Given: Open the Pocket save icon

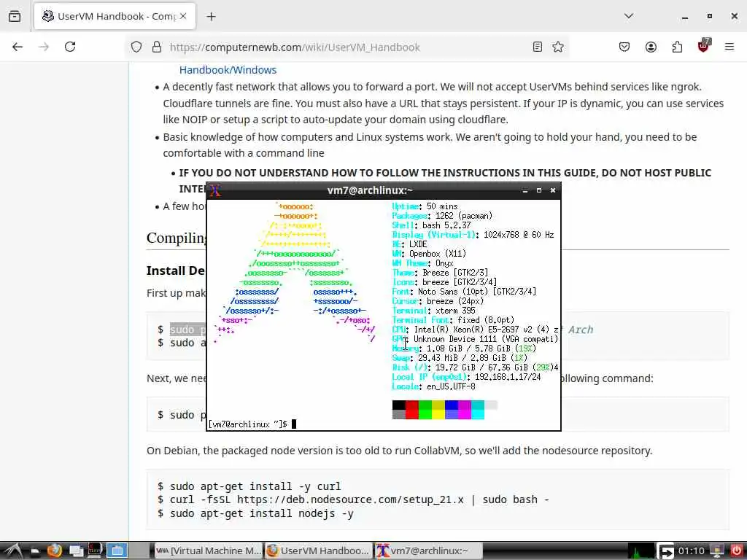Looking at the screenshot, I should pos(624,47).
